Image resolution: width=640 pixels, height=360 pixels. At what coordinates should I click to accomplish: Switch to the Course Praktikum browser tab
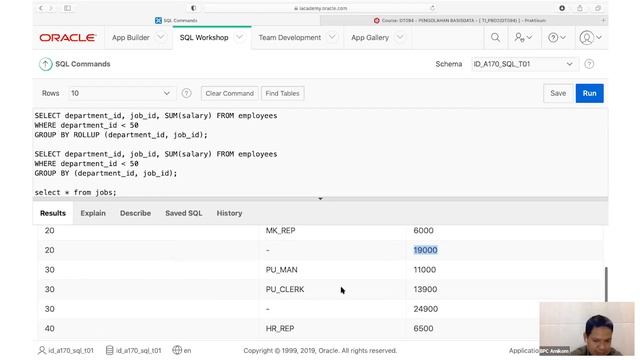click(460, 20)
